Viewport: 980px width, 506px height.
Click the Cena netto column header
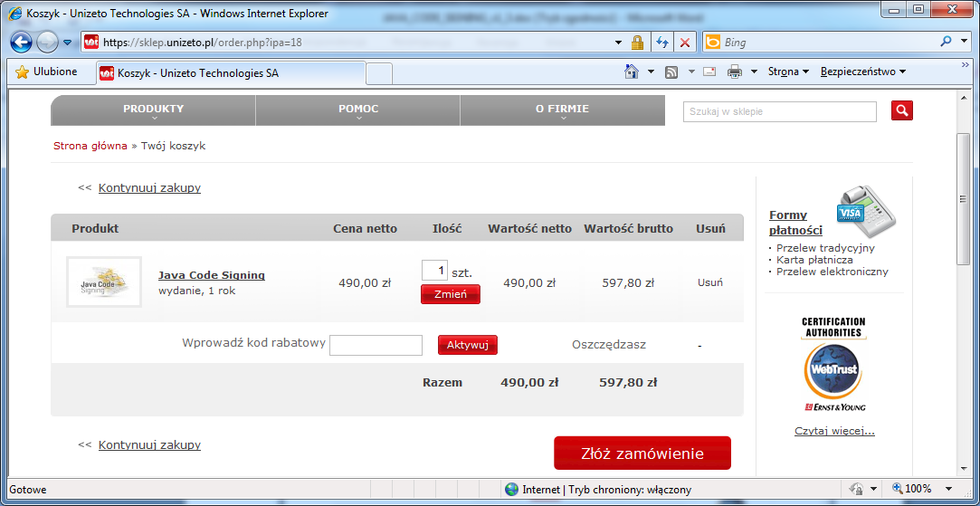coord(365,229)
